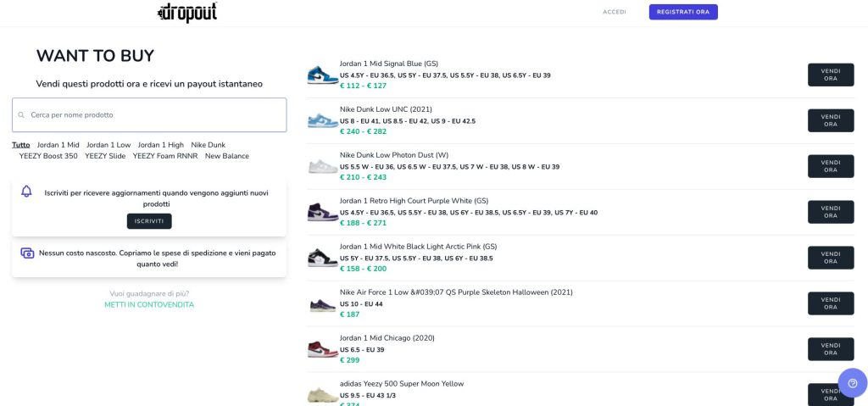Click the notification bell icon
This screenshot has width=868, height=406.
[x=26, y=192]
